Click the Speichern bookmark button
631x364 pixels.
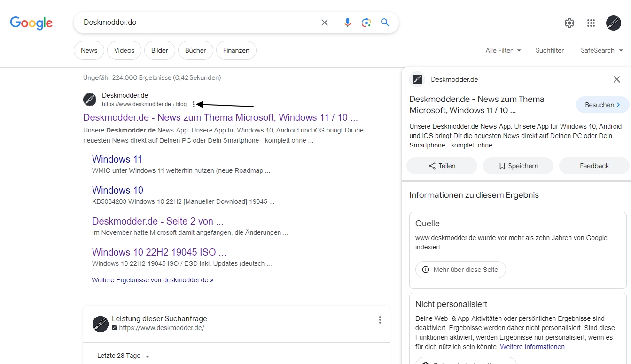point(518,166)
